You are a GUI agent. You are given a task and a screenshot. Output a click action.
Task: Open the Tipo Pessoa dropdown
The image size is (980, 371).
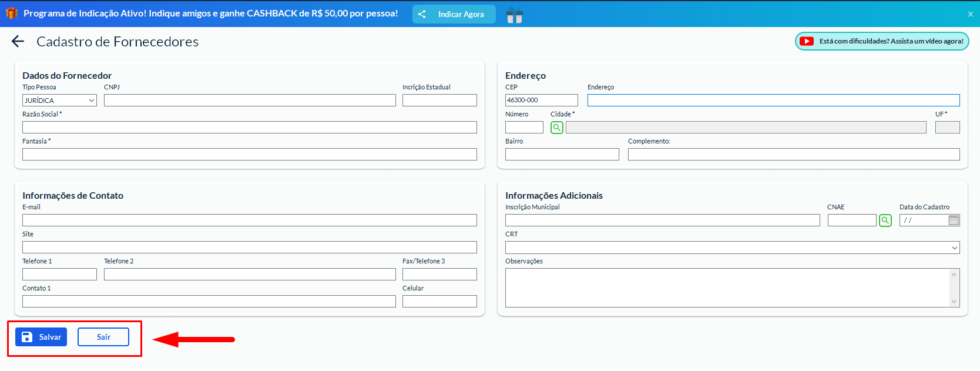[x=59, y=101]
